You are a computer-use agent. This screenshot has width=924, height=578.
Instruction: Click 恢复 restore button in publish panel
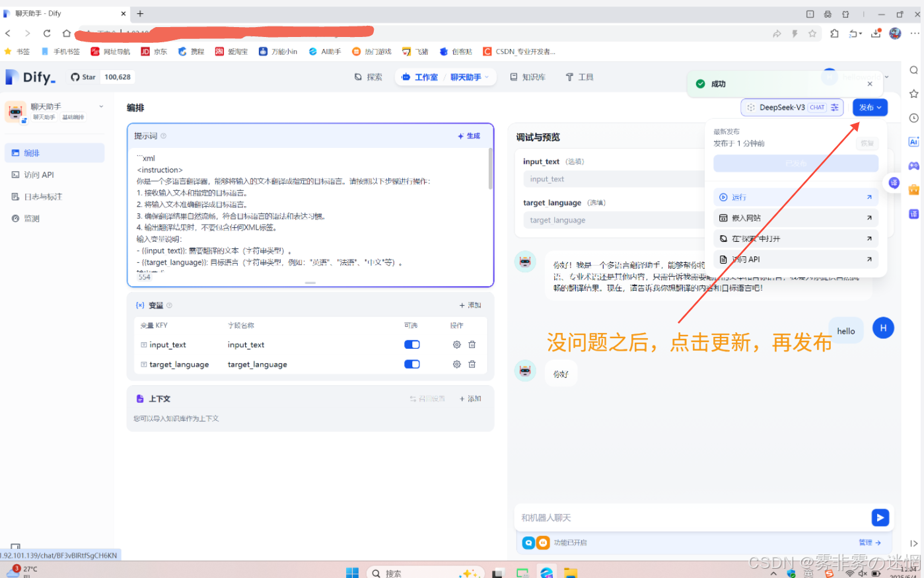(x=867, y=143)
